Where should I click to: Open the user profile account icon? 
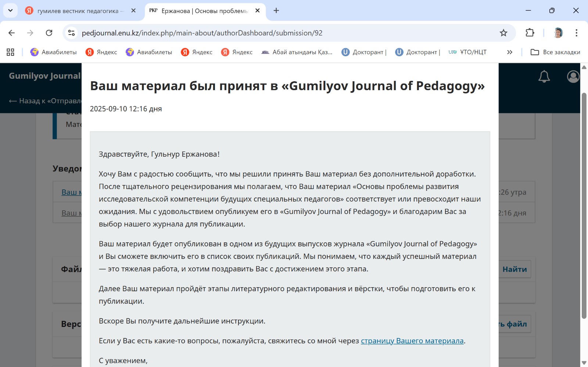[573, 76]
